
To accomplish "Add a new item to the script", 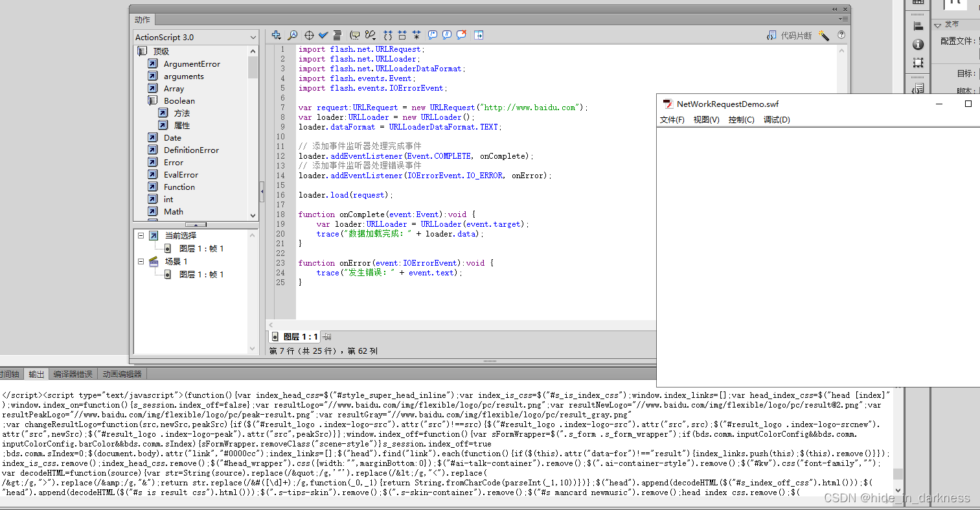I will tap(277, 35).
